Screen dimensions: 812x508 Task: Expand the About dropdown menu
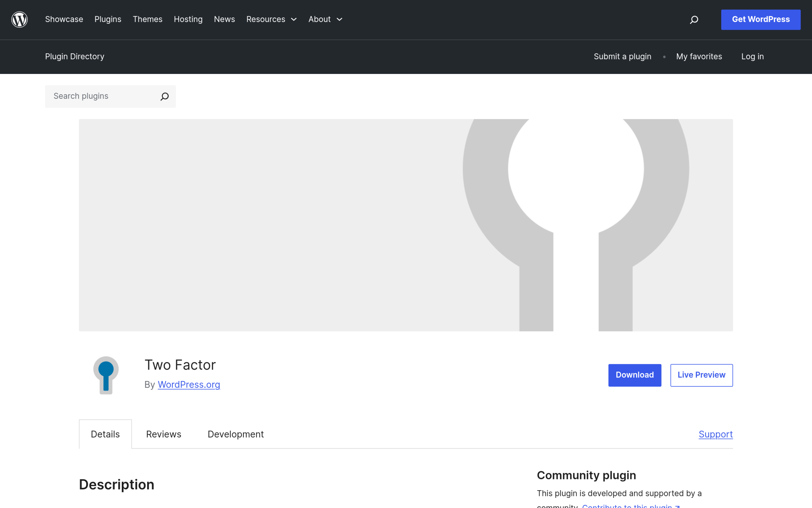[325, 19]
